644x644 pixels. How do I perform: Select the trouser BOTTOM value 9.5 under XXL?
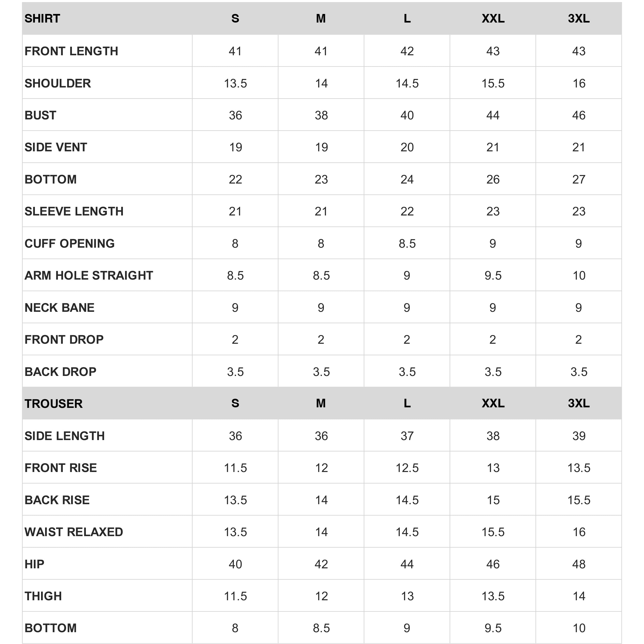click(493, 628)
